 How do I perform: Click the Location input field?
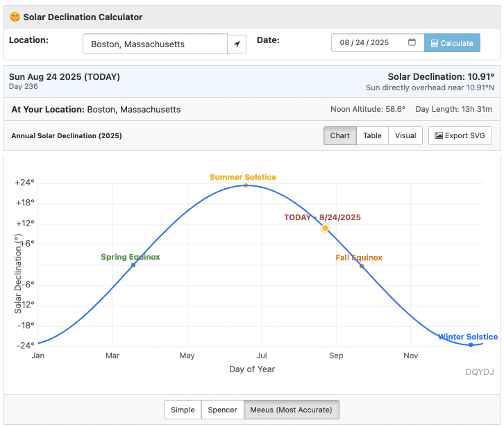tap(155, 44)
